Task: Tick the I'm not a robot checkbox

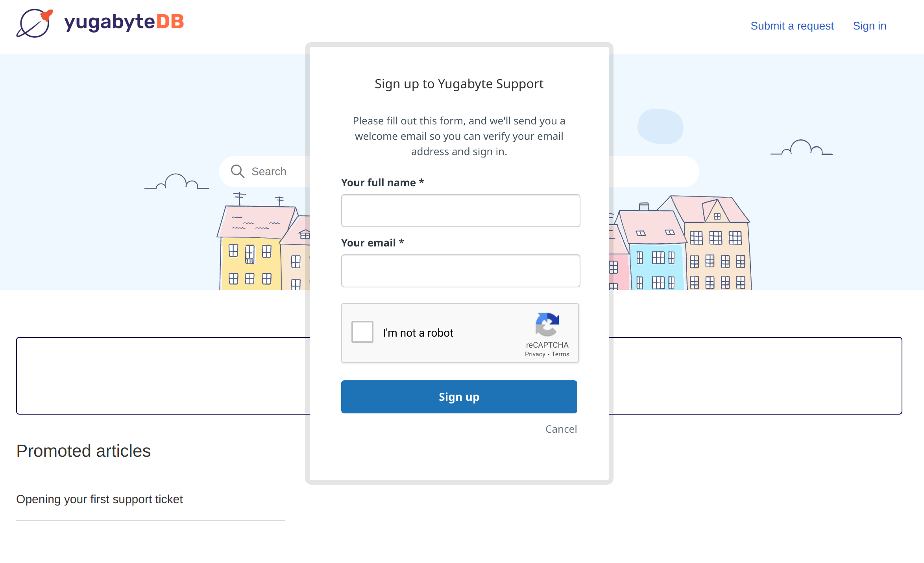Action: click(x=362, y=332)
